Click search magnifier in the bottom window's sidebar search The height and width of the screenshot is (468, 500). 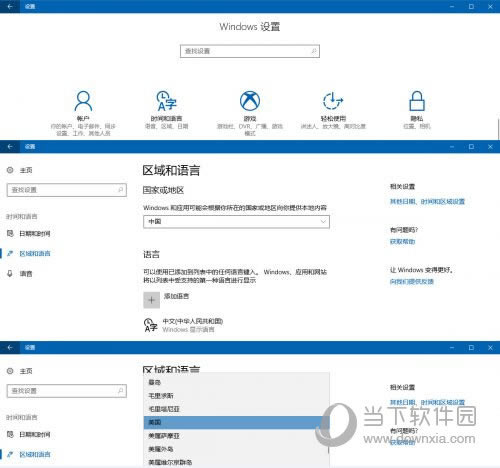[x=120, y=391]
